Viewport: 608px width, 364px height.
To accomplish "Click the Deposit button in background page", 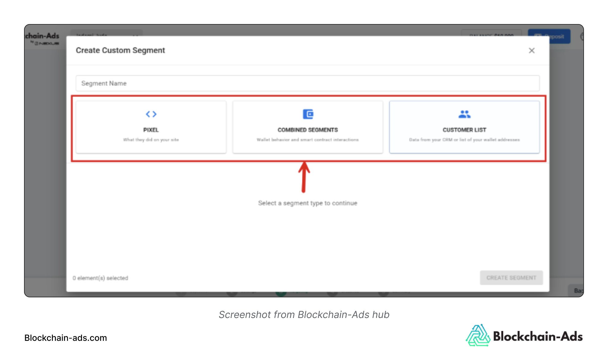I will pyautogui.click(x=559, y=36).
